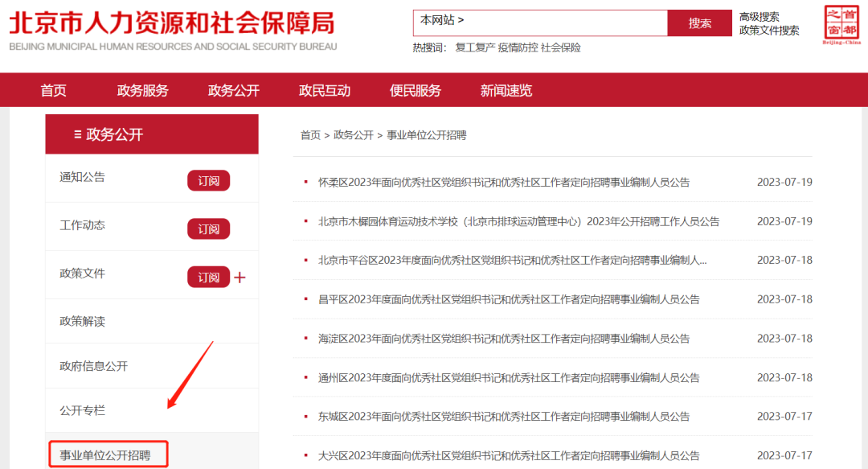
Task: Go to 首页 via the breadcrumb
Action: click(310, 135)
